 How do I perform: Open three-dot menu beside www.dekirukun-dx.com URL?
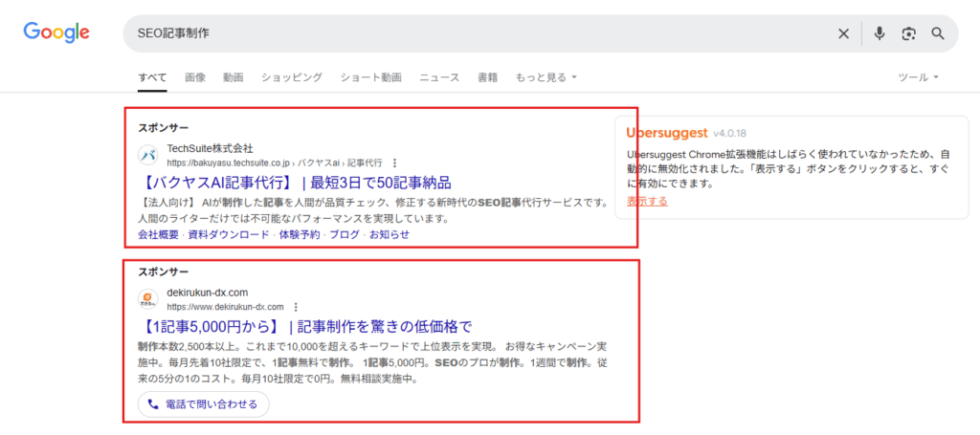297,307
